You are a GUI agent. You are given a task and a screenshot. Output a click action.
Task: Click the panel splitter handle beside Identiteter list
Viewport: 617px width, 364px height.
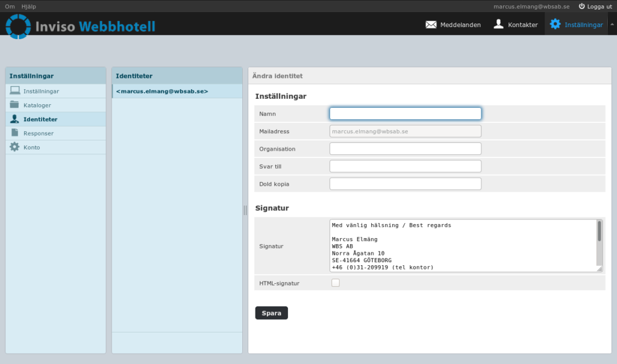(245, 210)
